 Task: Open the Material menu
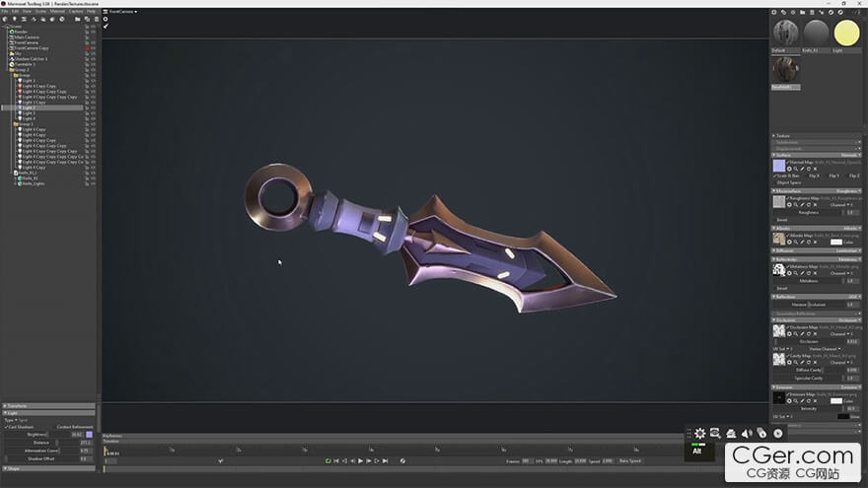[57, 11]
